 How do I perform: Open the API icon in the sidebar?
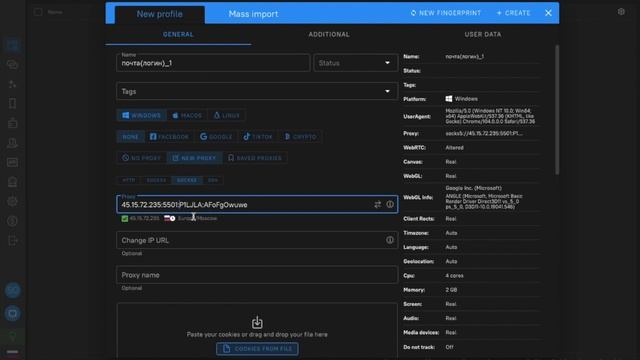[x=13, y=162]
